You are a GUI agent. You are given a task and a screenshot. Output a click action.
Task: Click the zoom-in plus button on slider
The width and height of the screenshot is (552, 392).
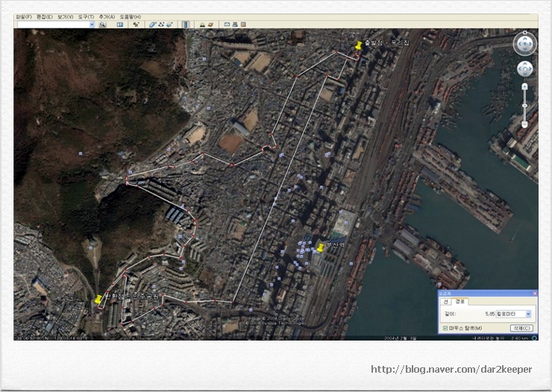click(524, 86)
